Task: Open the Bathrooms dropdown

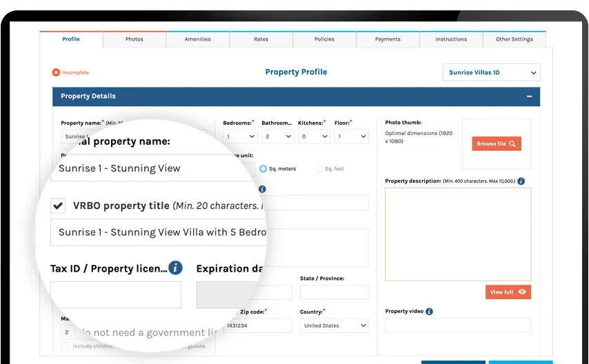Action: click(x=277, y=136)
